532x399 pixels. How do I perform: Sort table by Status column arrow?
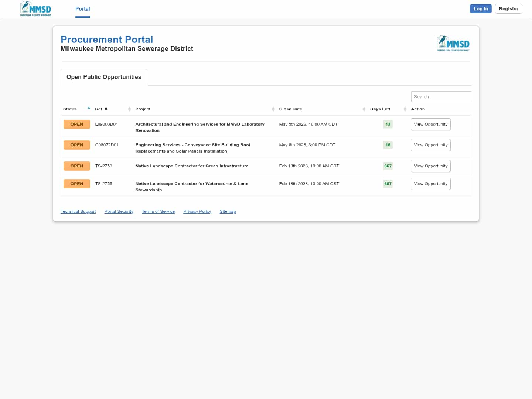click(x=89, y=108)
